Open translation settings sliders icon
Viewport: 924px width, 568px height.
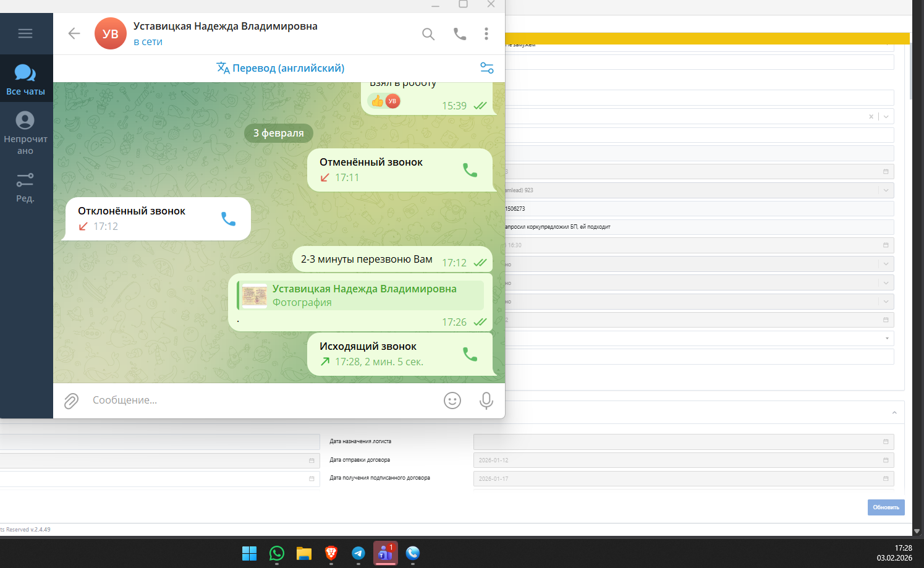click(x=487, y=68)
